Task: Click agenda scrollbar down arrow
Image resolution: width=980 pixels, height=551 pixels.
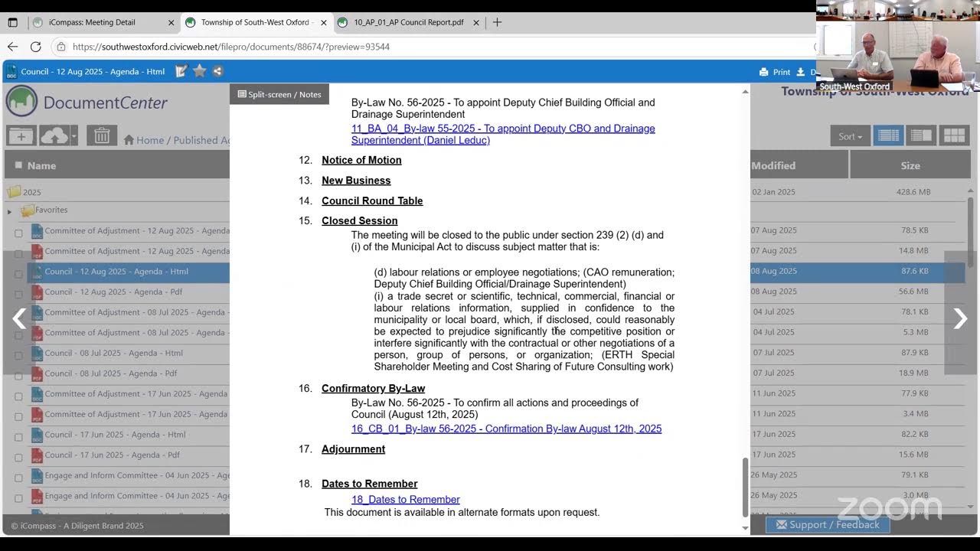Action: point(745,528)
